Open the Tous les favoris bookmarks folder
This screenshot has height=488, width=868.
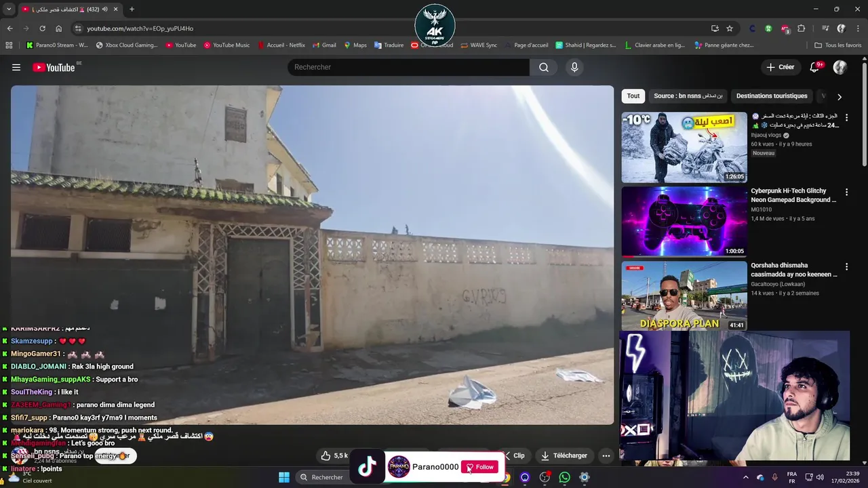(838, 45)
